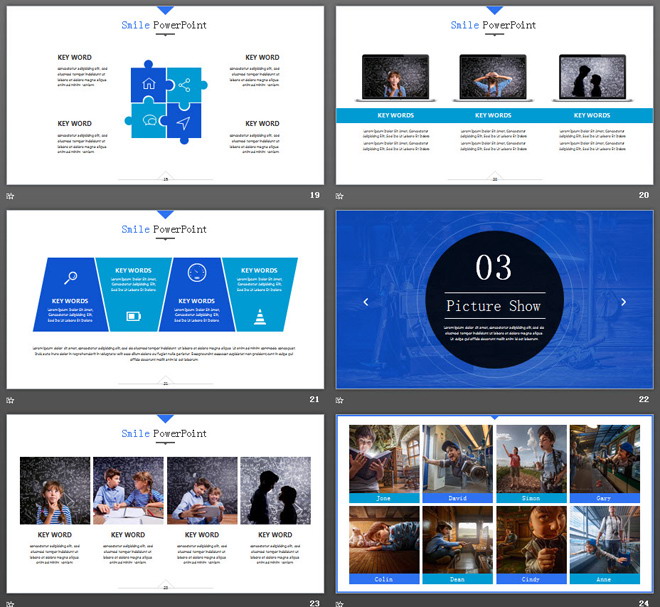Click the Cindy name label

point(531,579)
